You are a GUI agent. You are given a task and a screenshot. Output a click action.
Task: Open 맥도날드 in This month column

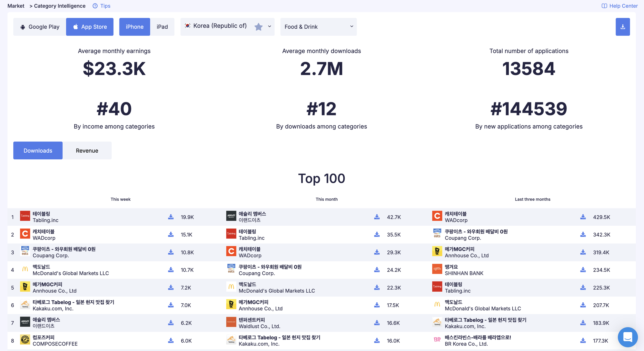click(x=247, y=284)
